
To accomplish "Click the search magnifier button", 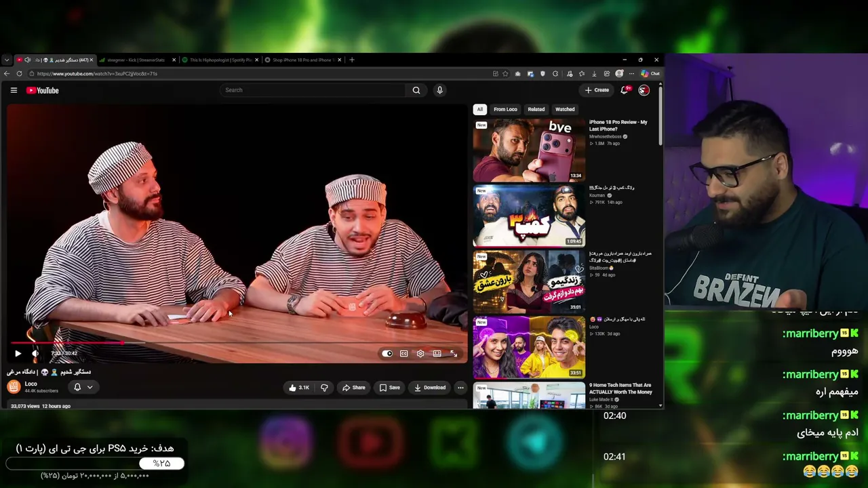I will click(416, 90).
